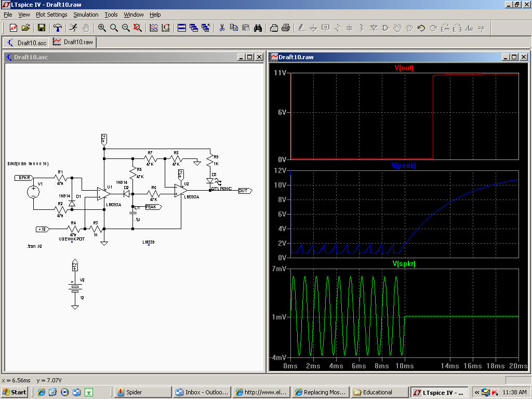Expand hidden tray icons chevron
The width and height of the screenshot is (532, 399).
pyautogui.click(x=477, y=392)
